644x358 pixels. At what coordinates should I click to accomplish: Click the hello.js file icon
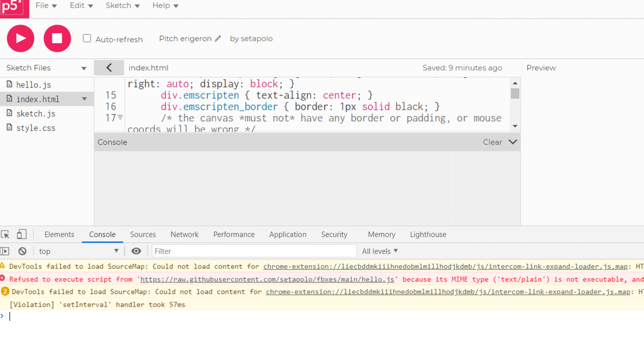(x=9, y=84)
